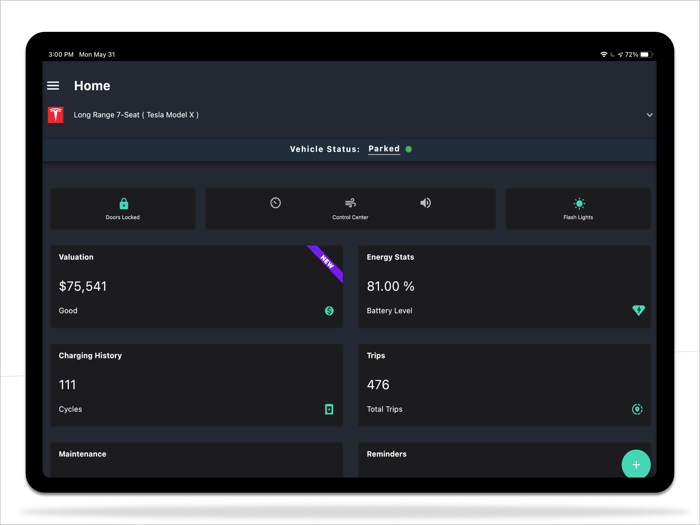Click the $75,541 valuation amount

tap(83, 286)
